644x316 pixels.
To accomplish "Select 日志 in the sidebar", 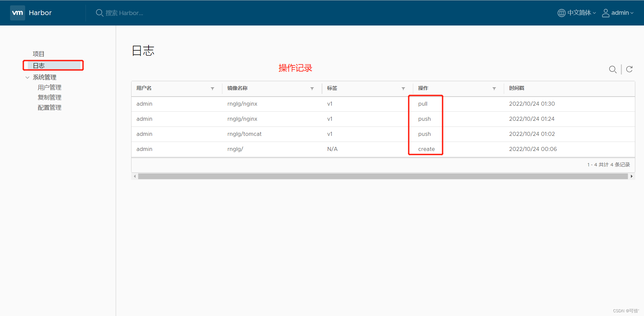I will 55,65.
